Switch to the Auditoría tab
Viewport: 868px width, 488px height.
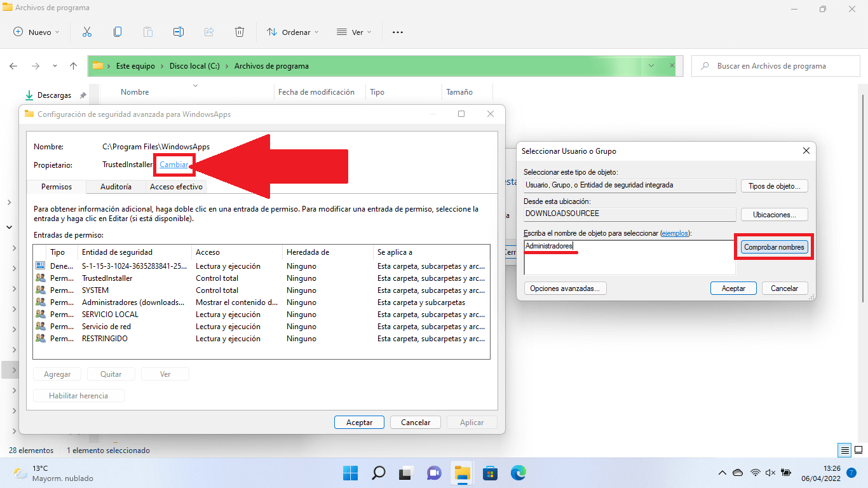coord(116,187)
